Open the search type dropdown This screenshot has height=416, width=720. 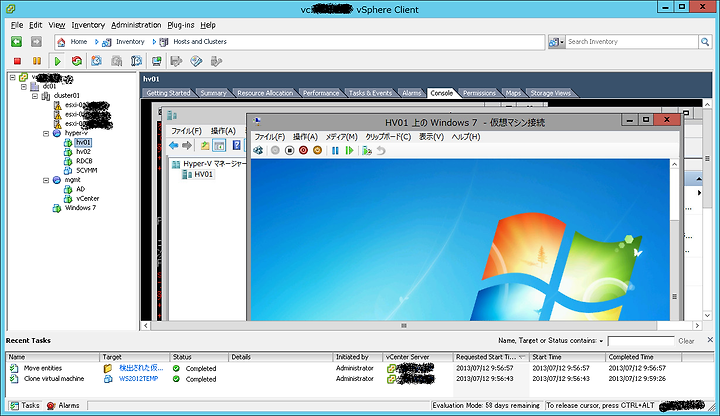[557, 42]
